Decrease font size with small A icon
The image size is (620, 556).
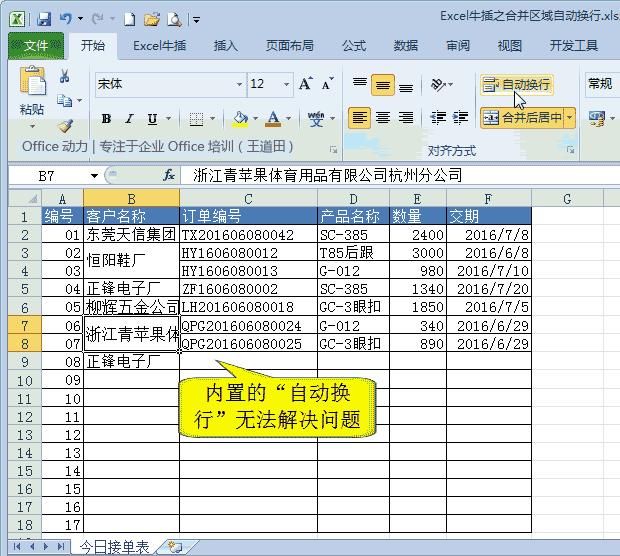(327, 84)
